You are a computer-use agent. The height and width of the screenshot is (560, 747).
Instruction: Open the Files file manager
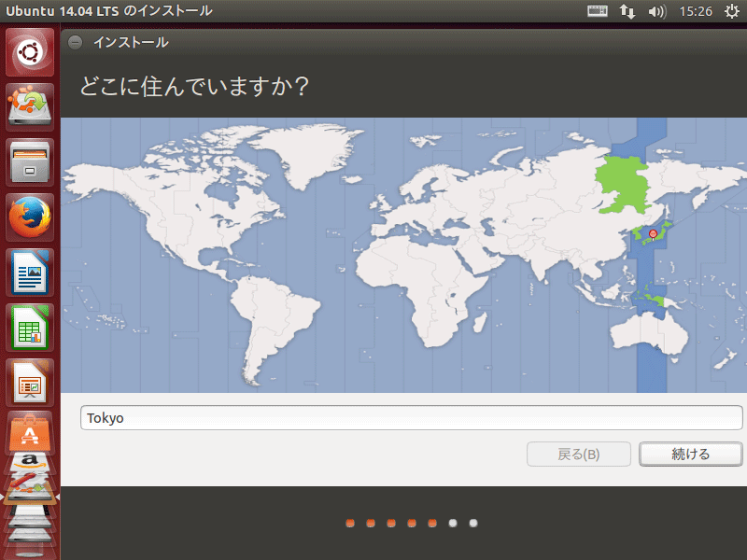pyautogui.click(x=30, y=162)
